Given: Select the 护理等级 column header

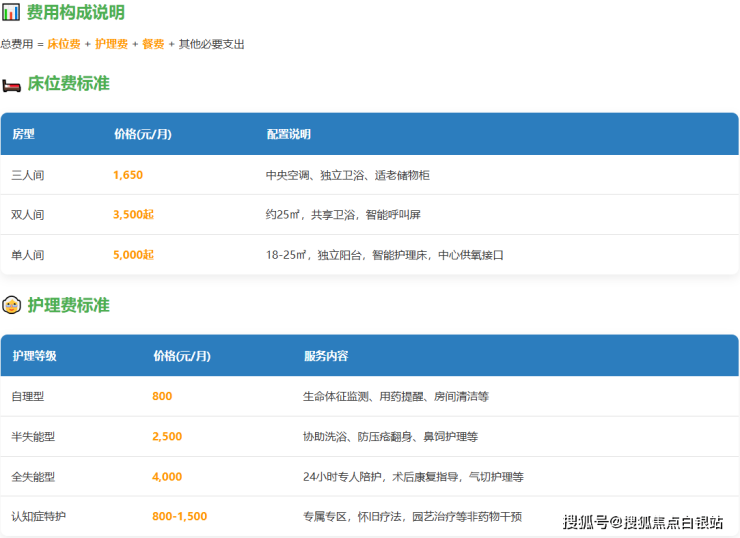Looking at the screenshot, I should click(34, 356).
